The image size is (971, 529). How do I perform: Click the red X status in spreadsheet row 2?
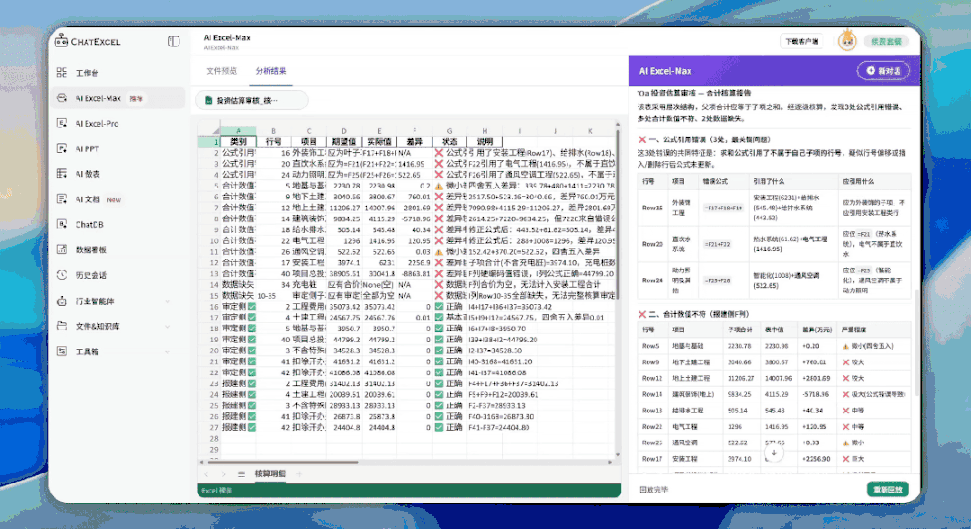point(438,152)
